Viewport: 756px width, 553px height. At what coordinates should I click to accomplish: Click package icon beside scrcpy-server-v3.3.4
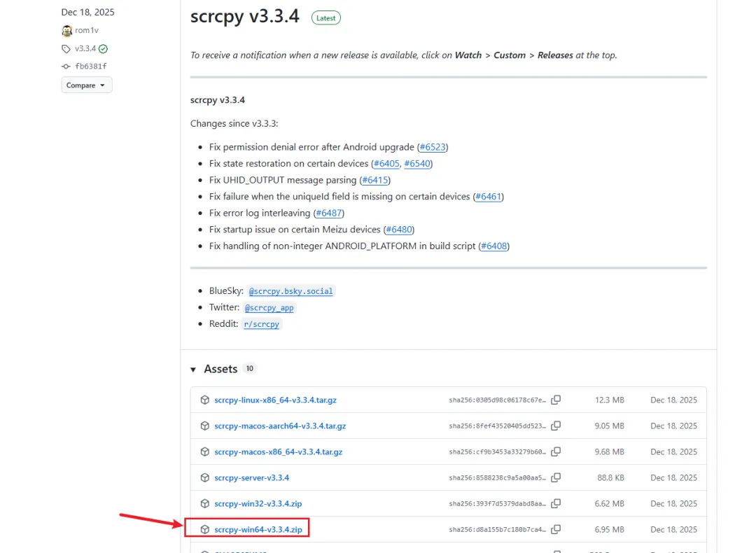[x=205, y=477]
